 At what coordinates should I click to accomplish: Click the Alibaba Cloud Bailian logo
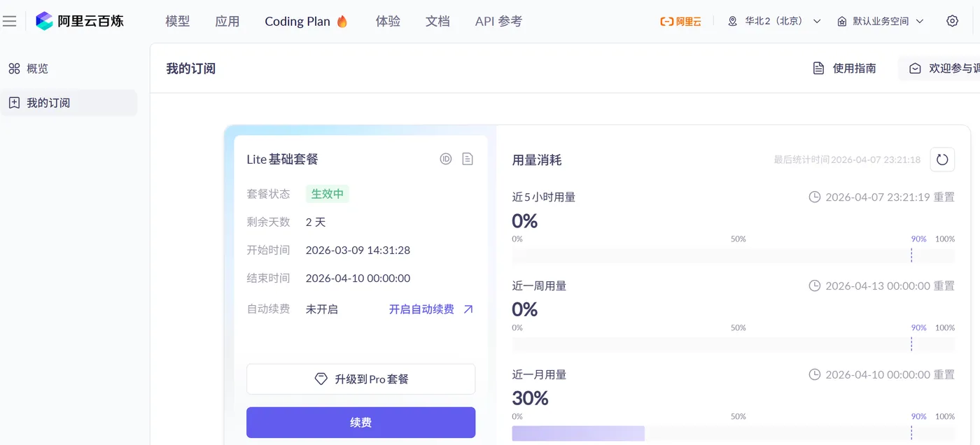click(80, 21)
